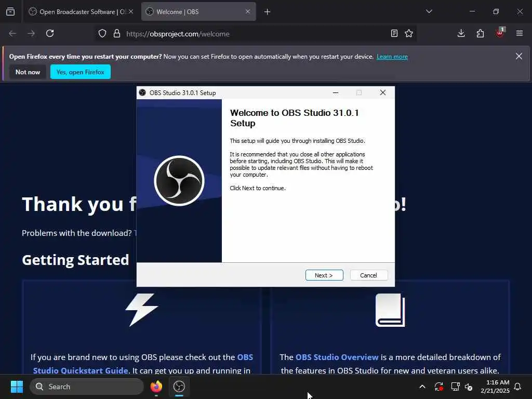The image size is (532, 399).
Task: Close the OBS Studio Setup dialog
Action: coord(383,92)
